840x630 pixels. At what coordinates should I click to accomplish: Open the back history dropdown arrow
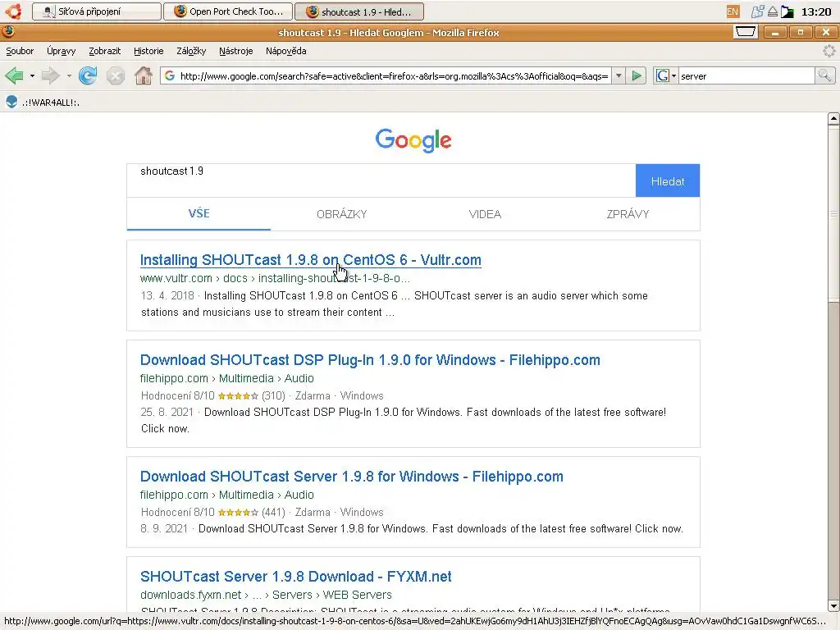[x=32, y=76]
